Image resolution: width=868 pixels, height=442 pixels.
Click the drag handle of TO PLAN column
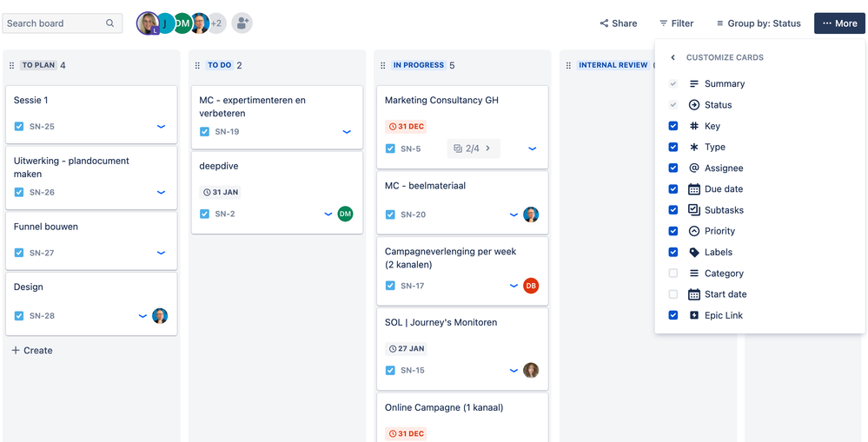[x=12, y=65]
